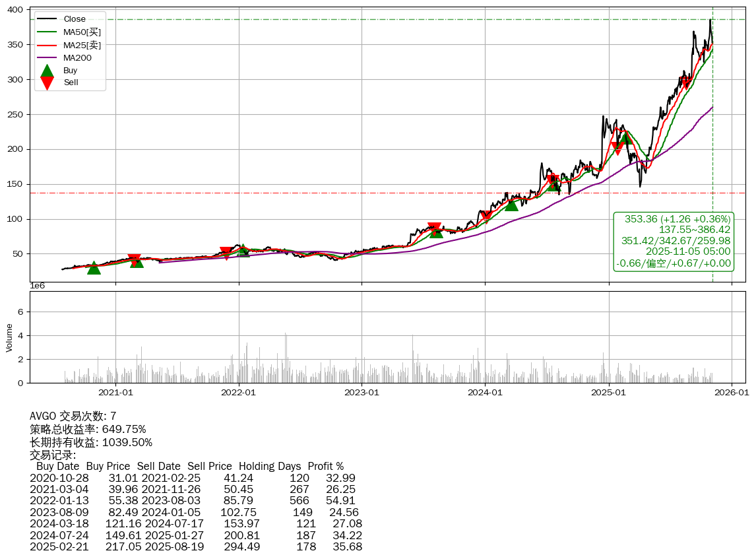
Task: Click the sell marker just before 2022-01
Action: [226, 253]
